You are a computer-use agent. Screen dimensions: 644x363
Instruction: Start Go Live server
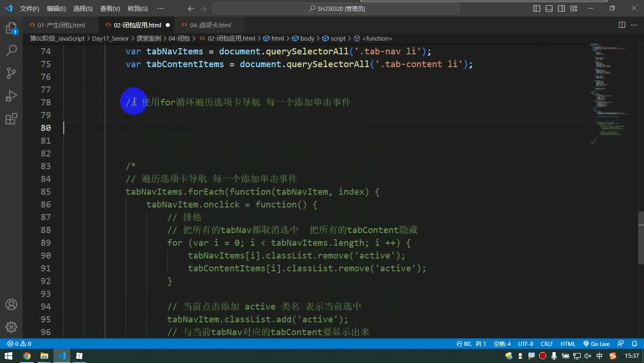pos(596,344)
